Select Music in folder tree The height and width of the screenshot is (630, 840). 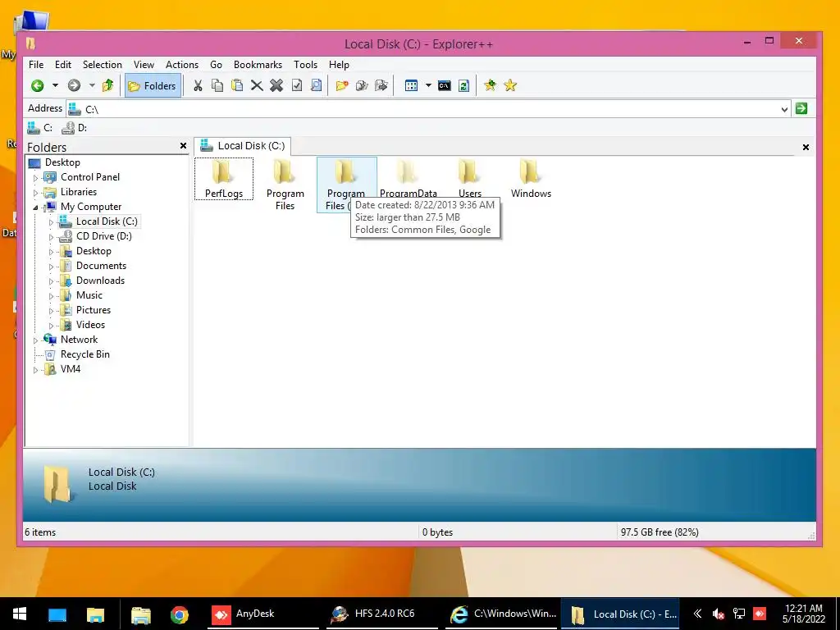pyautogui.click(x=89, y=295)
